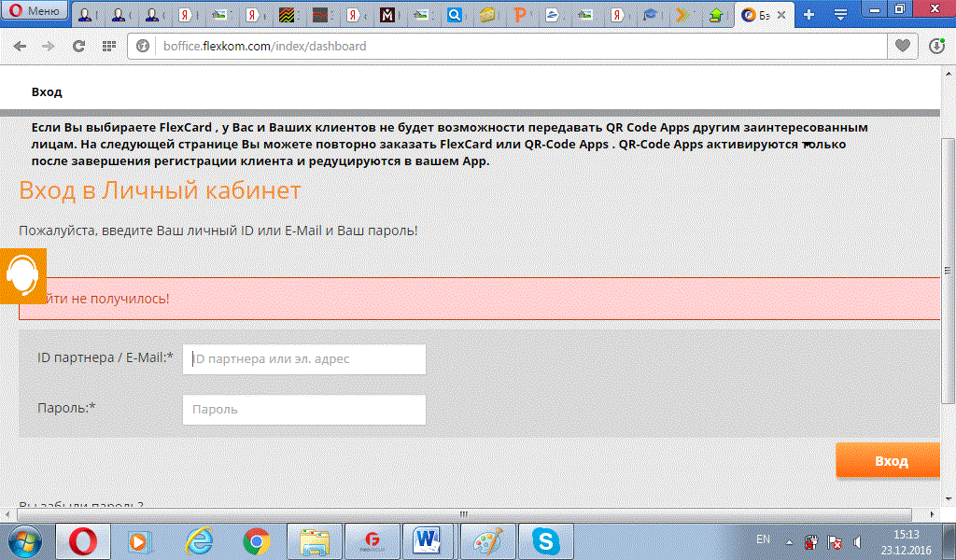Screen dimensions: 956x560
Task: Click the Пароль:* label
Action: [66, 408]
